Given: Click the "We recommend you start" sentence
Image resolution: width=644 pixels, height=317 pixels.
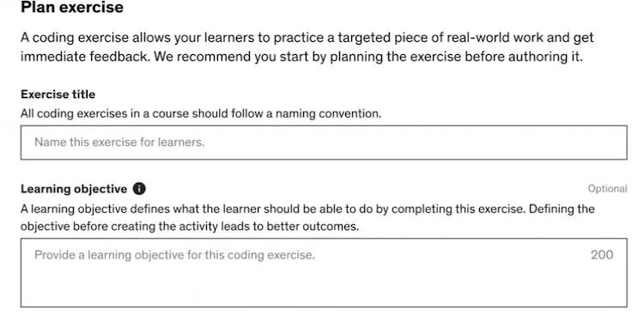Looking at the screenshot, I should 368,57.
